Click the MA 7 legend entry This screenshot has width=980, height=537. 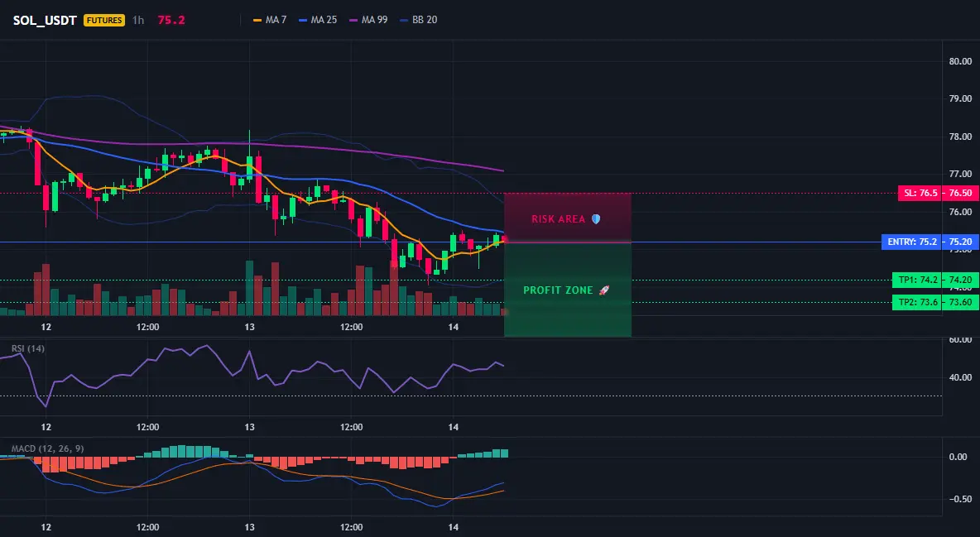click(269, 20)
